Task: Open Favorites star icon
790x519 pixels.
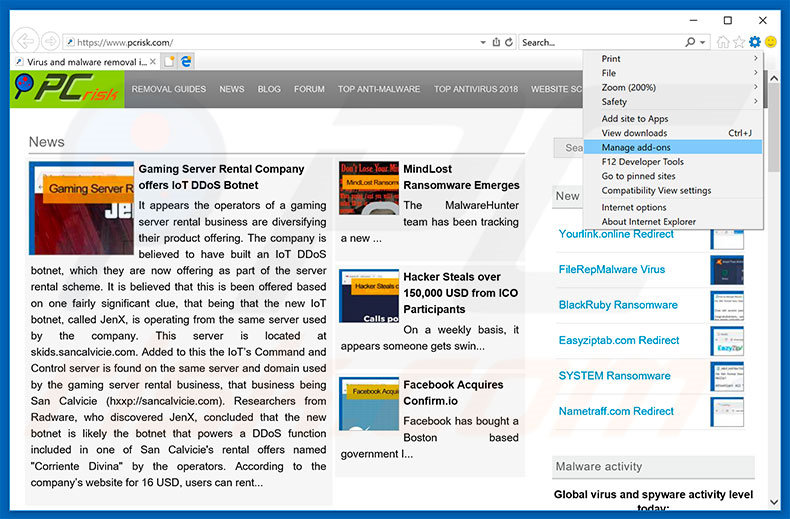Action: click(x=739, y=42)
